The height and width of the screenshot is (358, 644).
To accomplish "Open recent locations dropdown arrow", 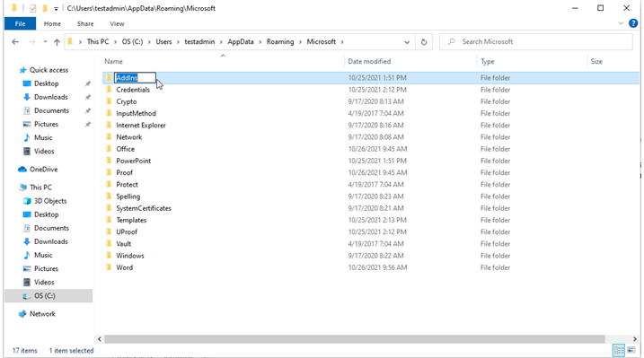I will tap(45, 42).
